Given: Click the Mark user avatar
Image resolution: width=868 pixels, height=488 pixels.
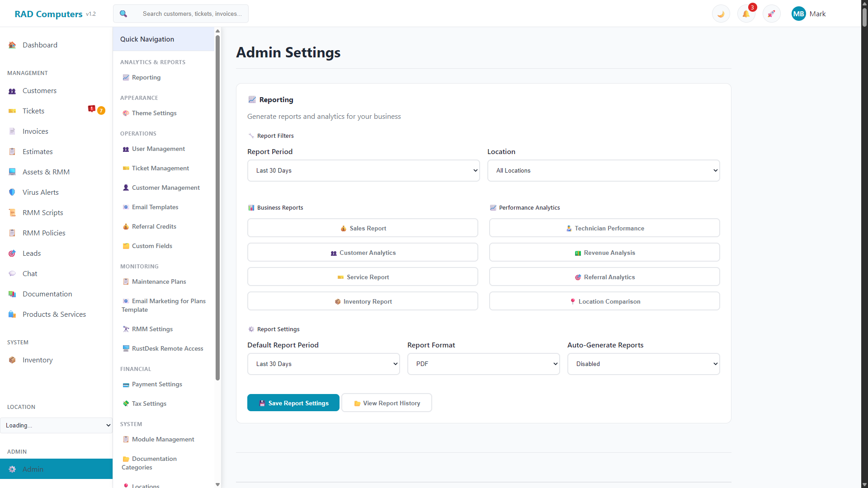Looking at the screenshot, I should point(799,14).
